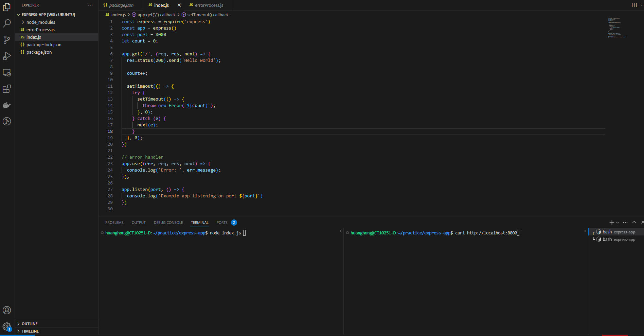Open the Remote Explorer view

(x=7, y=72)
